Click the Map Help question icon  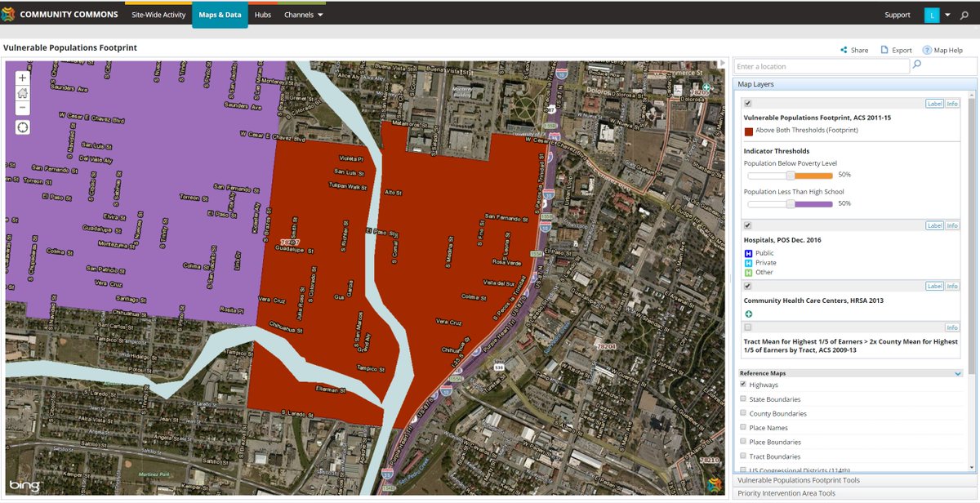(x=927, y=50)
